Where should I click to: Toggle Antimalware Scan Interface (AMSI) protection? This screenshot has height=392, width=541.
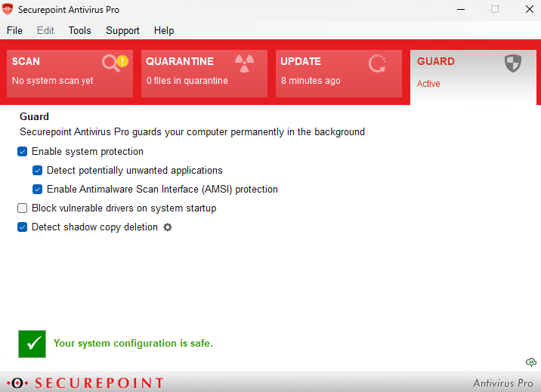(x=37, y=190)
